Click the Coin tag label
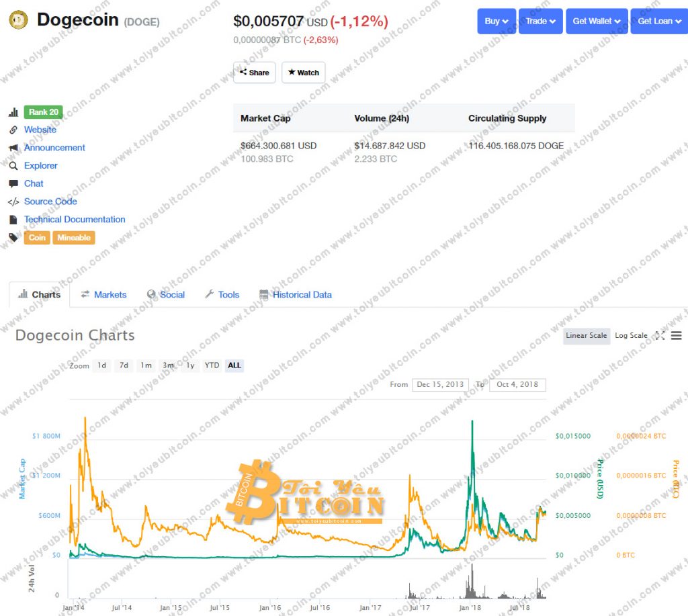Image resolution: width=688 pixels, height=616 pixels. (38, 238)
